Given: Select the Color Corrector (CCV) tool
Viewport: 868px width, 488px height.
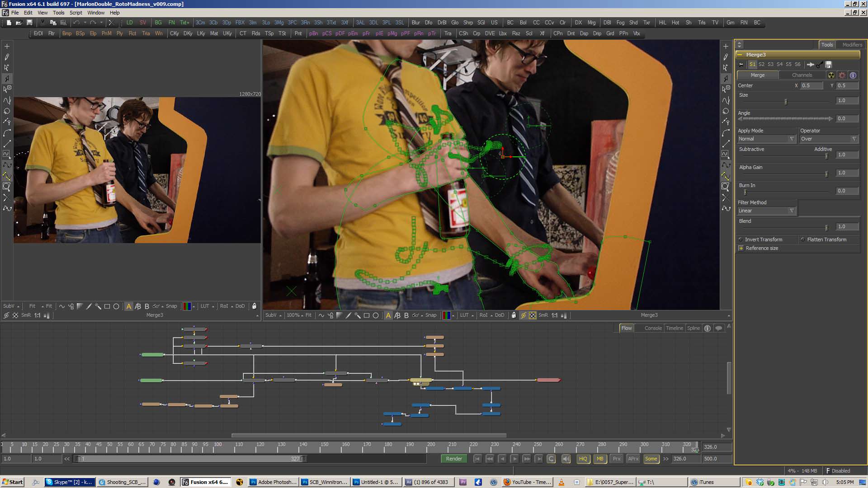Looking at the screenshot, I should (550, 22).
